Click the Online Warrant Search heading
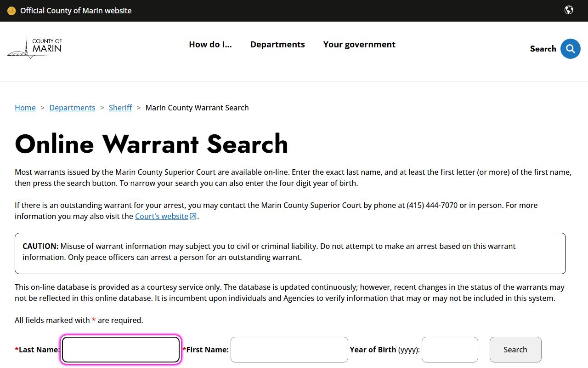This screenshot has width=588, height=368. (152, 144)
